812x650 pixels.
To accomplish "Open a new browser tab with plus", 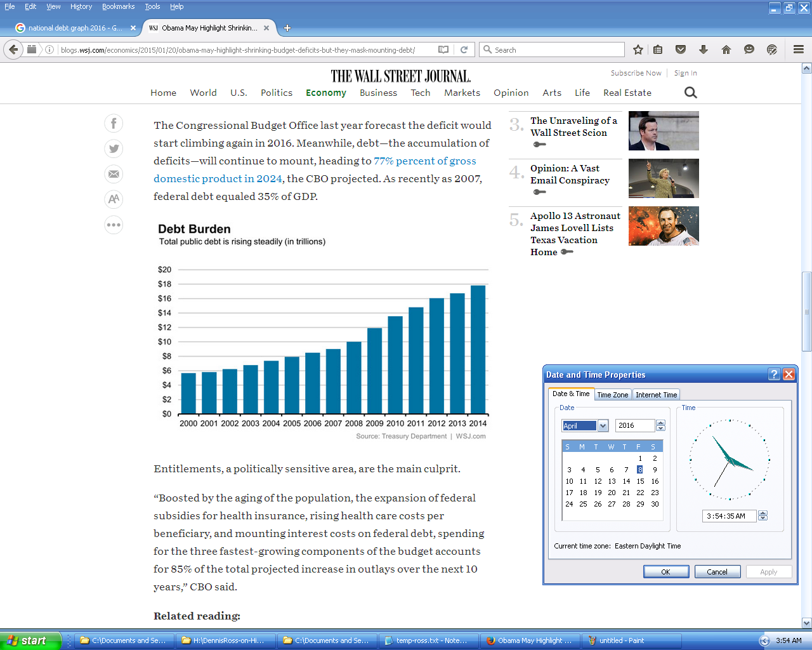I will click(x=287, y=28).
